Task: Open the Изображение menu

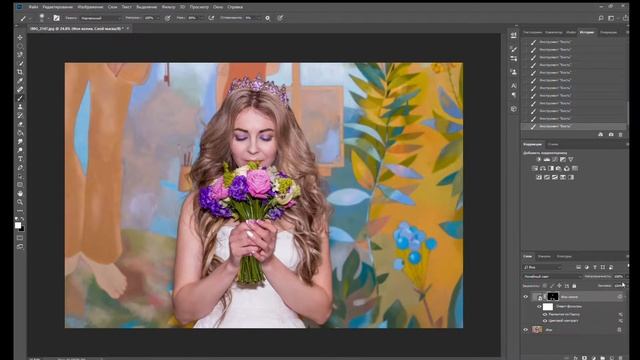Action: (90, 7)
